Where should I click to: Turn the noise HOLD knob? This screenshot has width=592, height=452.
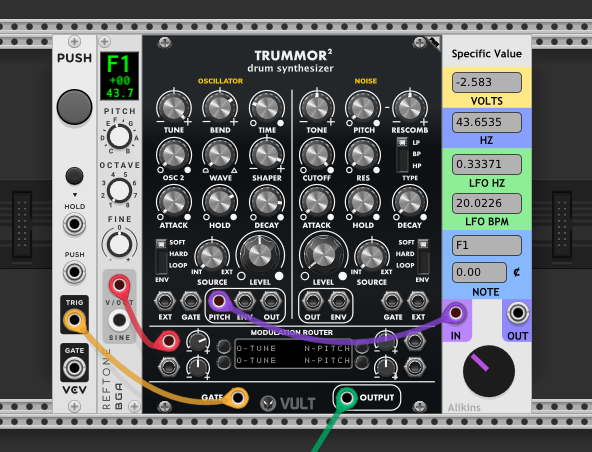(363, 201)
